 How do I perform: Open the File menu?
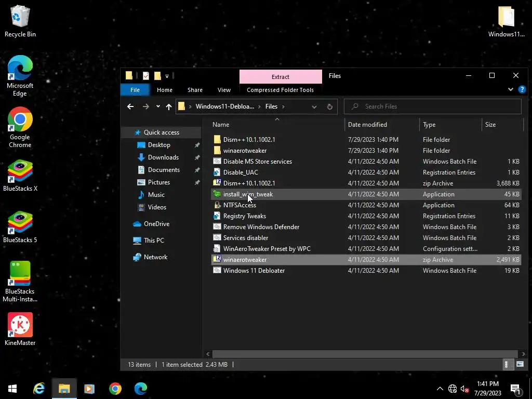(135, 90)
